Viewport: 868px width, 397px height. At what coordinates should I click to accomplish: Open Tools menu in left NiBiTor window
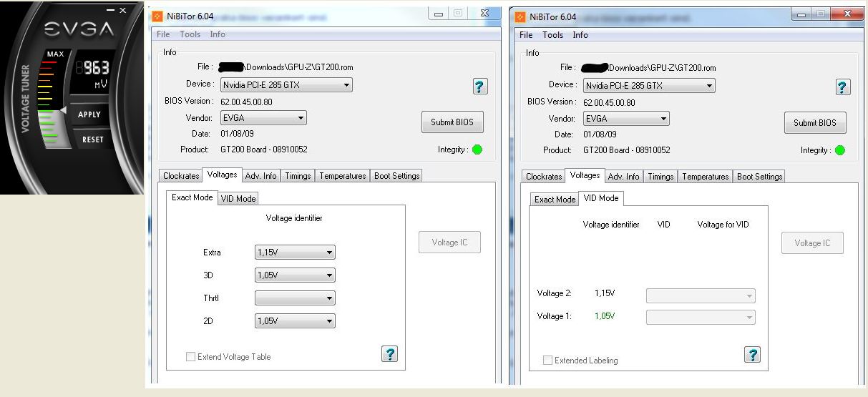tap(190, 34)
